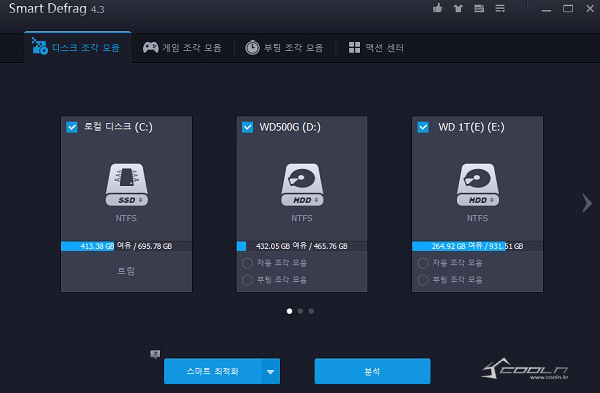Image resolution: width=600 pixels, height=393 pixels.
Task: Click the WD 1T(E) usage bar
Action: (477, 246)
